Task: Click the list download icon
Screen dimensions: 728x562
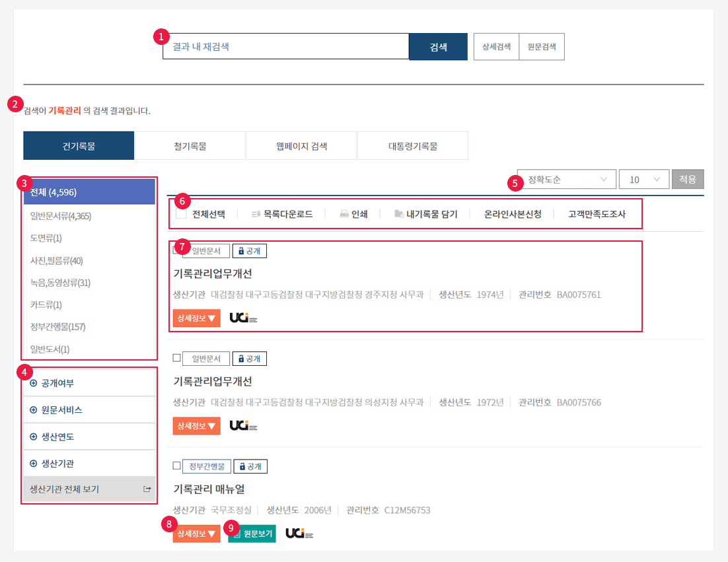Action: point(256,214)
